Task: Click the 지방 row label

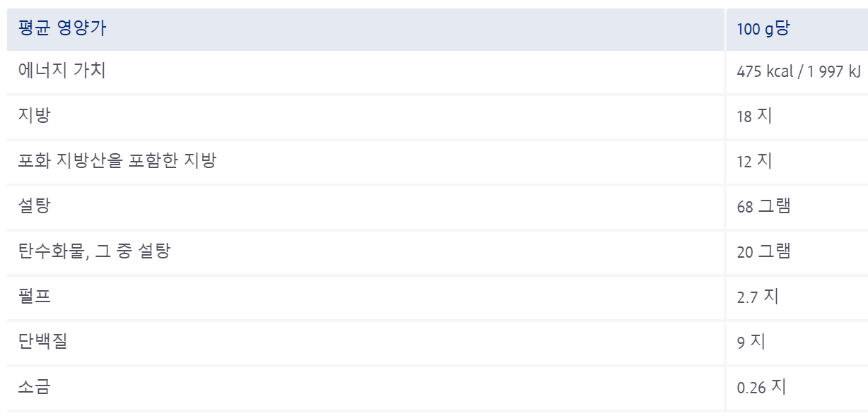Action: click(x=35, y=116)
